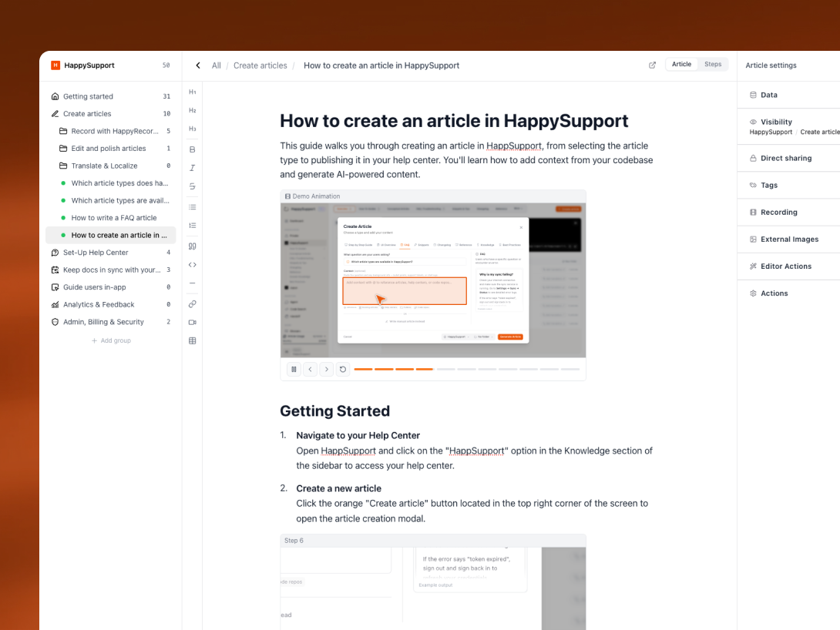Insert a numbered list
Viewport: 840px width, 630px height.
[193, 226]
